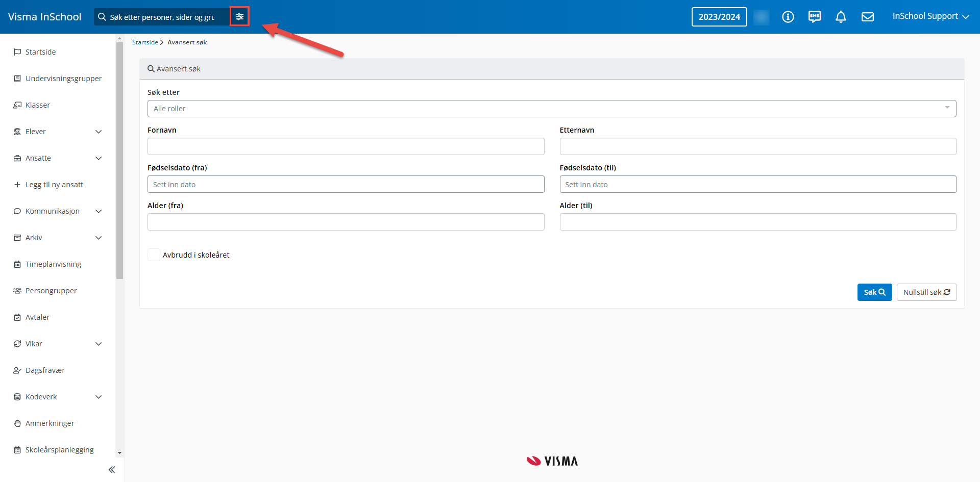
Task: Click the SMS message icon
Action: 814,17
